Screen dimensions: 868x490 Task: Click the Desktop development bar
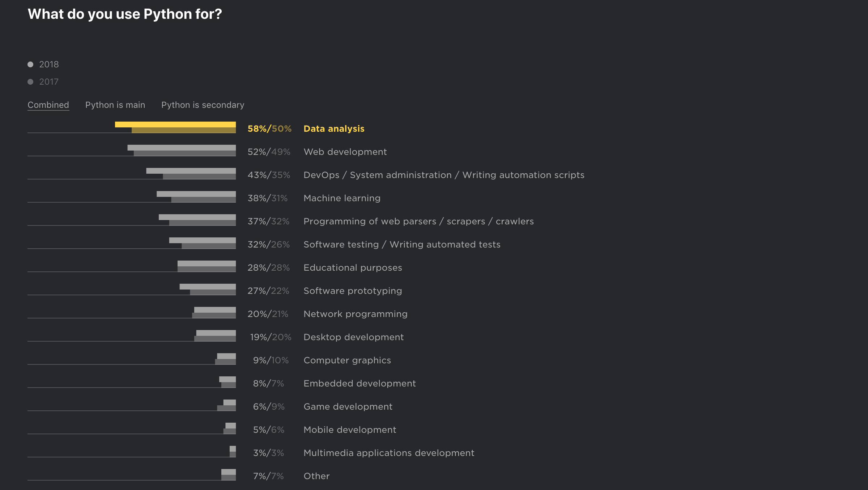216,335
